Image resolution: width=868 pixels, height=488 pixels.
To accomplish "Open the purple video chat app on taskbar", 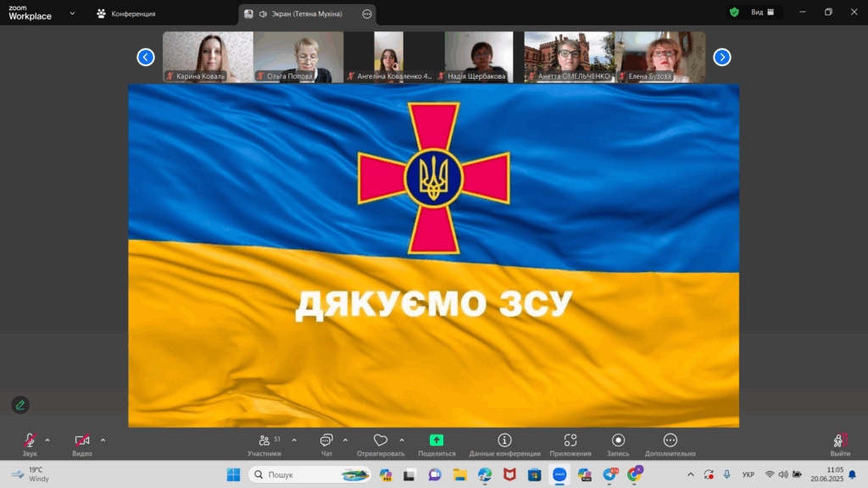I will pyautogui.click(x=435, y=474).
